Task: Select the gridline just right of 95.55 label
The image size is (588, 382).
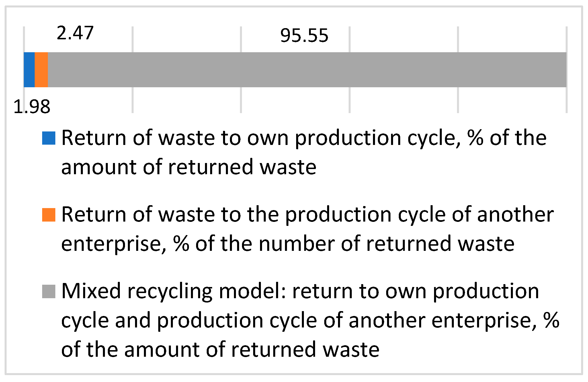Action: tap(349, 100)
